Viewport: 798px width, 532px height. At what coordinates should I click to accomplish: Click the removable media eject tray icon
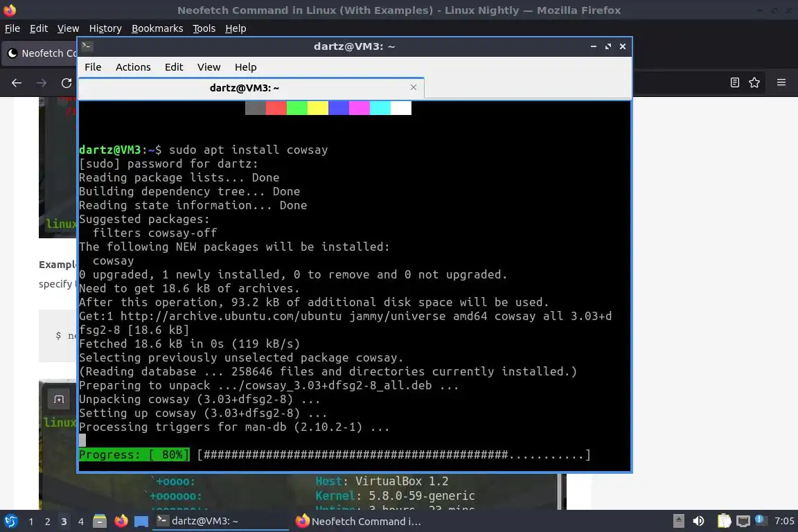point(678,521)
